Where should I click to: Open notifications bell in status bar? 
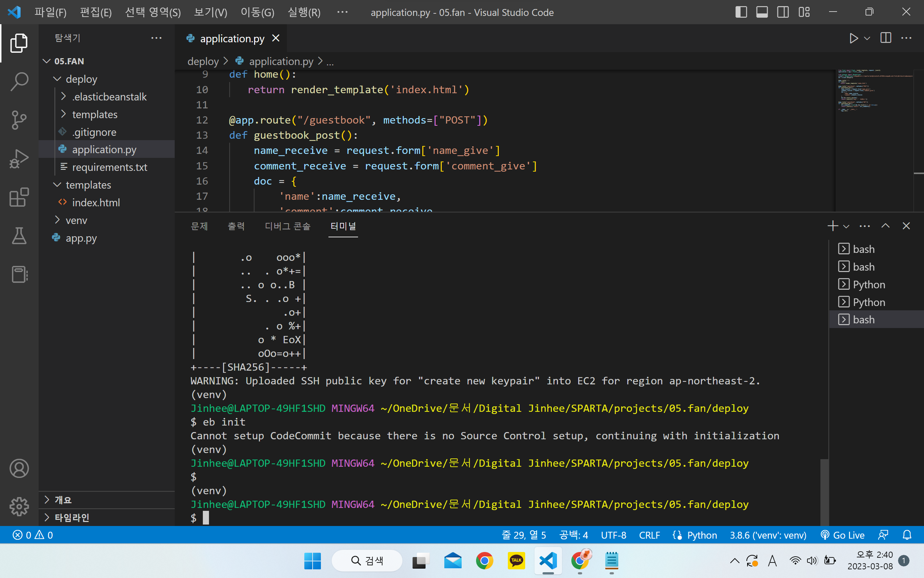pyautogui.click(x=907, y=535)
